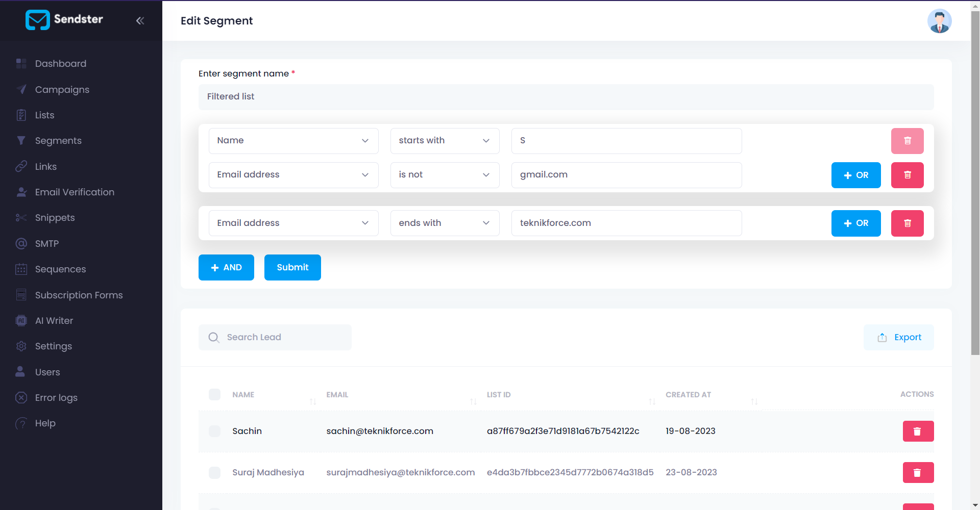Toggle the select-all checkbox in table header
This screenshot has width=980, height=510.
pos(215,394)
